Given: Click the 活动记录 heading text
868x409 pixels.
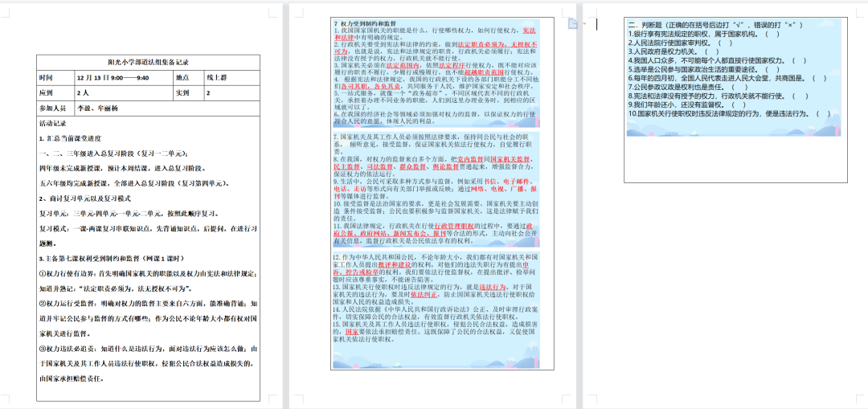Looking at the screenshot, I should [x=53, y=125].
